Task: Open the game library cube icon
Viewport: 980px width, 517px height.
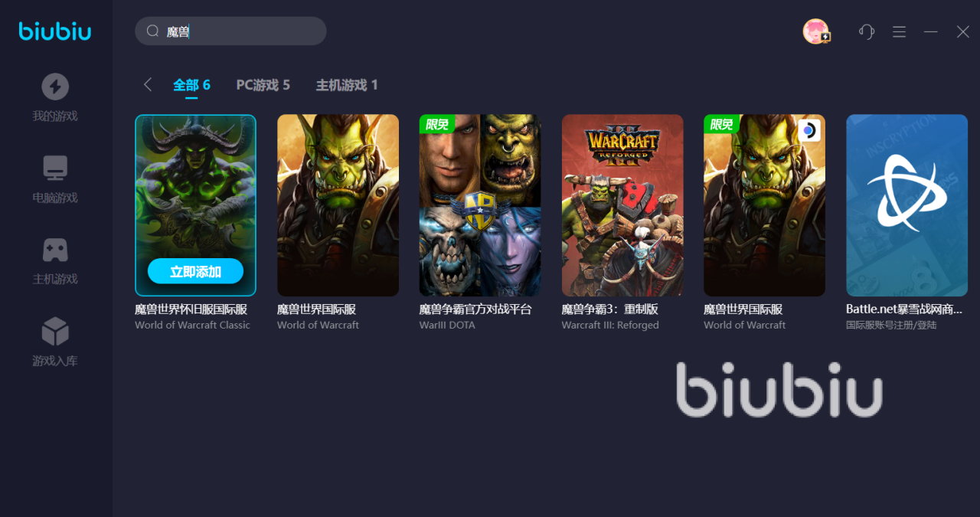Action: [x=55, y=332]
